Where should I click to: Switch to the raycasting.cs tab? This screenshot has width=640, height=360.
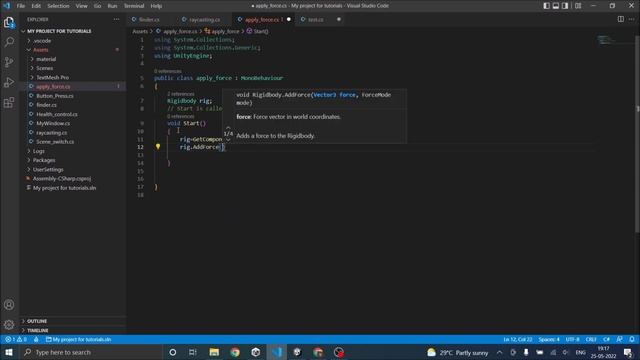204,20
